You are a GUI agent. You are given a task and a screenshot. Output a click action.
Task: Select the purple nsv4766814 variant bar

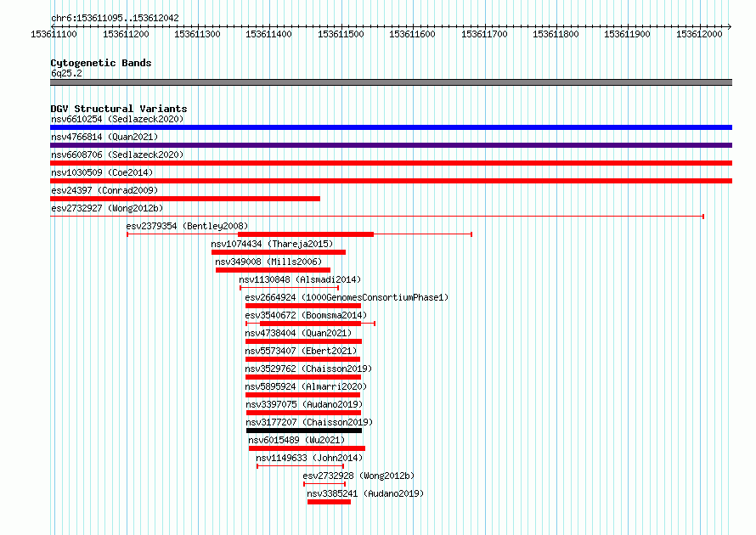tap(391, 145)
